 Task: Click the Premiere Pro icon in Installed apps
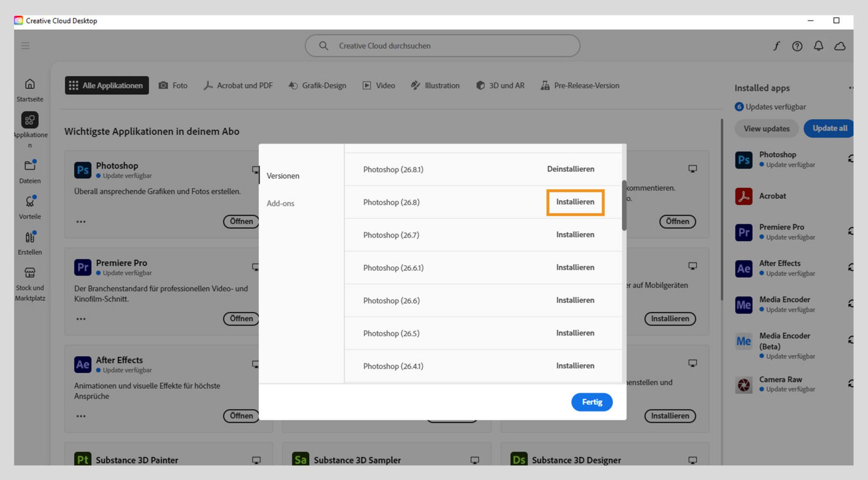tap(744, 232)
